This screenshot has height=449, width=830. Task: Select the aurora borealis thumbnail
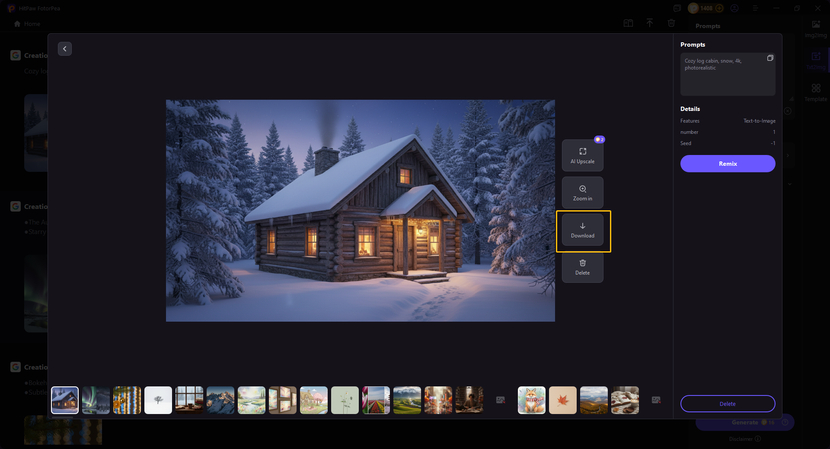click(x=96, y=400)
